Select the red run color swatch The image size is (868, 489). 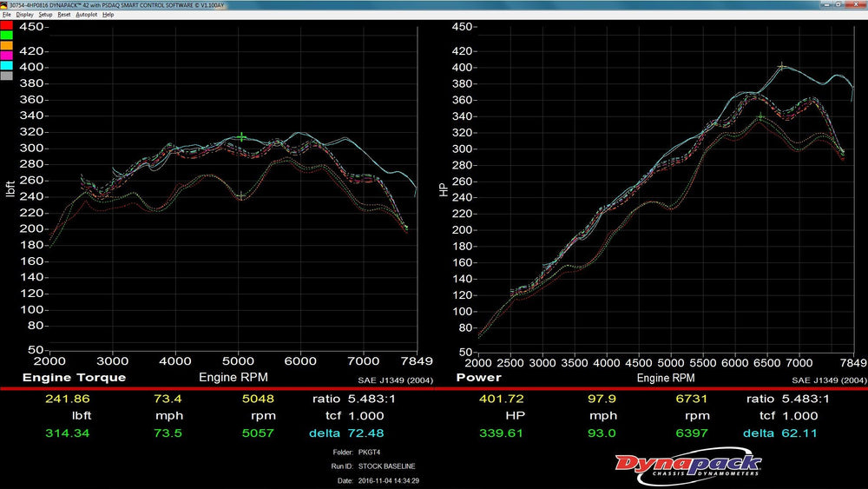pos(6,25)
